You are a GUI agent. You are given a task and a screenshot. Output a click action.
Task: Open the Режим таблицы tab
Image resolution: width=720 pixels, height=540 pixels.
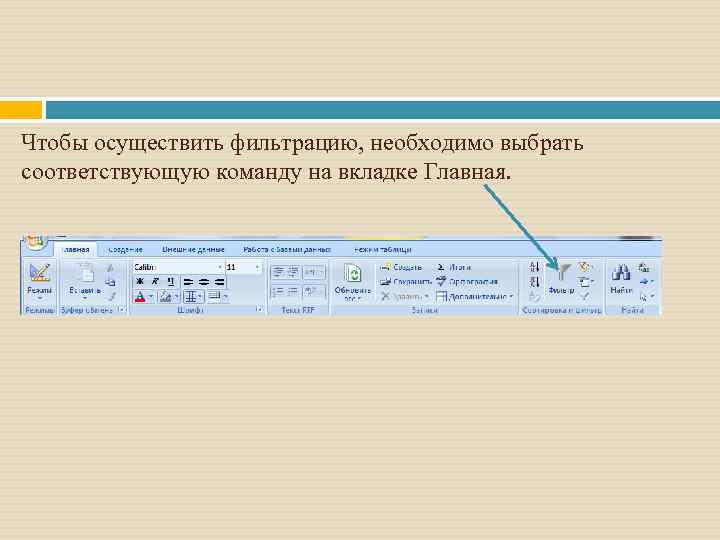tap(382, 249)
